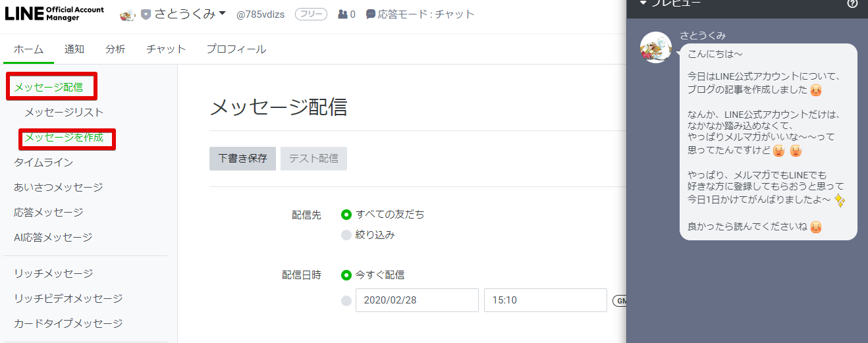Click the friends count icon
The width and height of the screenshot is (868, 343).
pyautogui.click(x=342, y=14)
